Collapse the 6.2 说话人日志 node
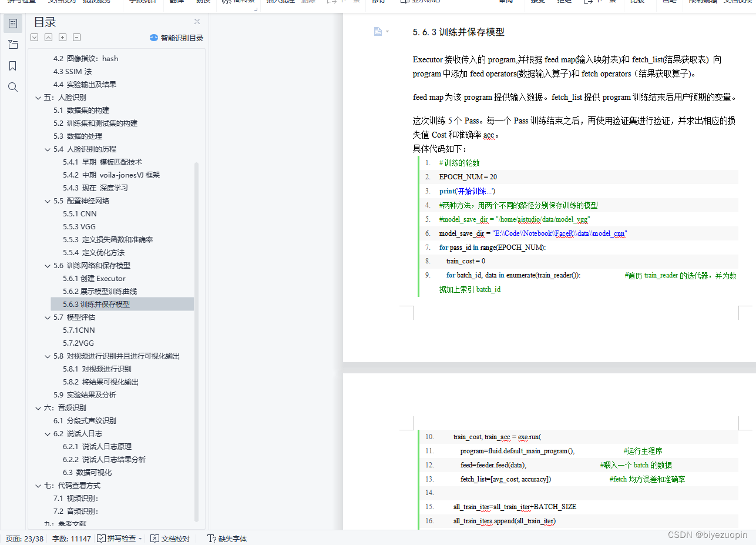The width and height of the screenshot is (756, 545). [x=48, y=434]
